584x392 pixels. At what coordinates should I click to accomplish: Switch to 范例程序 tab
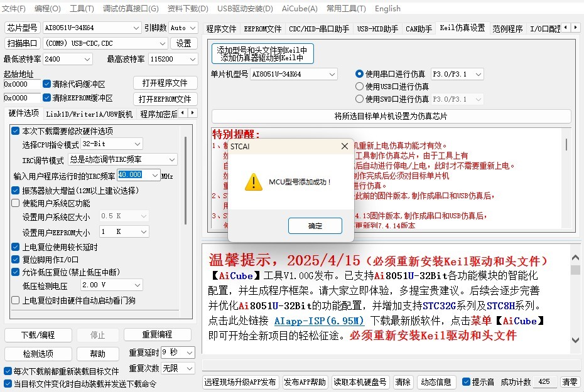507,29
